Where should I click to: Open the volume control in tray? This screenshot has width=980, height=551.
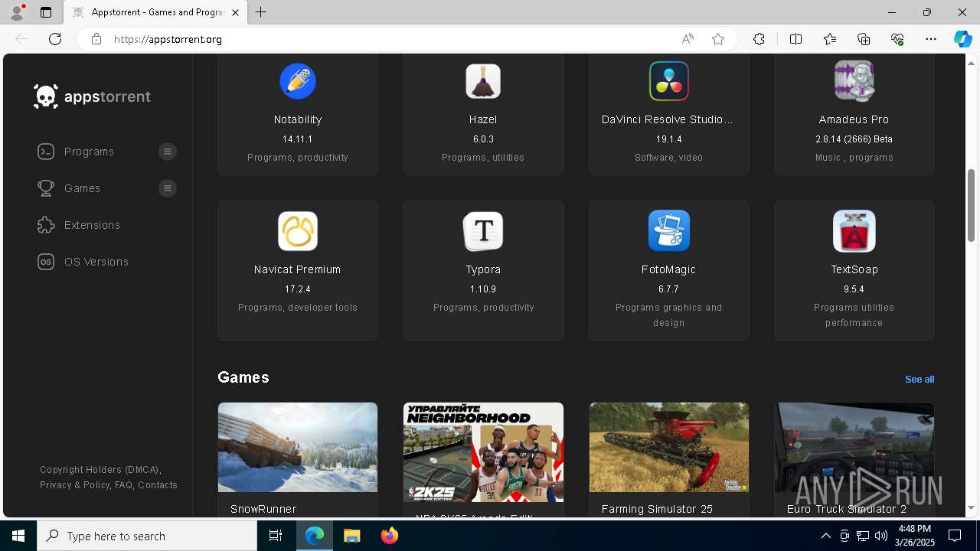click(881, 536)
